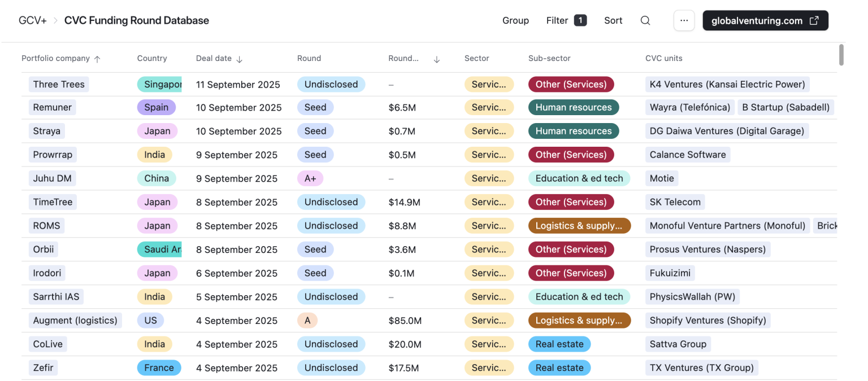Select the CVC Funding Round Database title
The image size is (868, 381).
pyautogui.click(x=137, y=21)
